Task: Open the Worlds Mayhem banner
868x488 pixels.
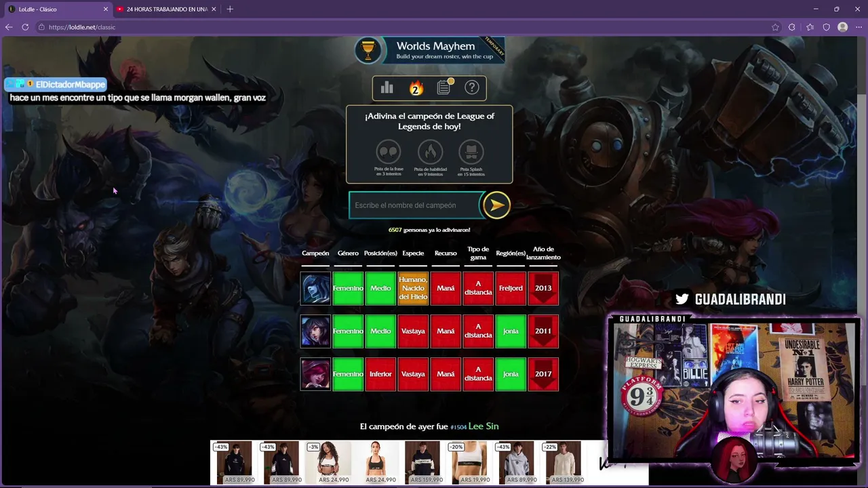Action: 430,50
